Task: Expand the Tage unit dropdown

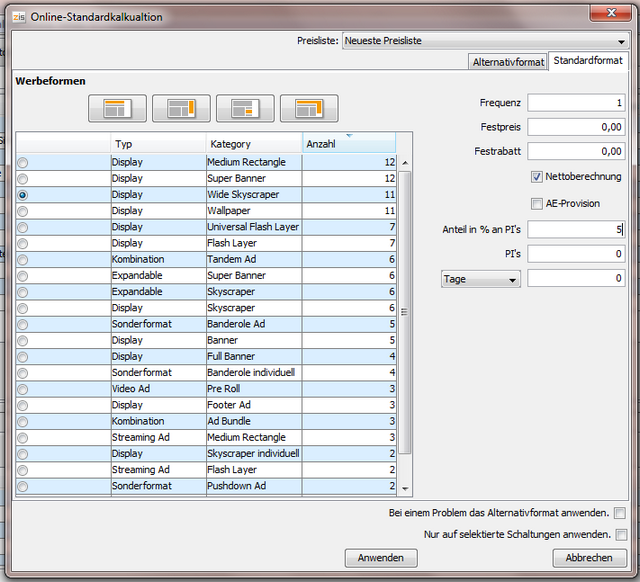Action: tap(481, 280)
